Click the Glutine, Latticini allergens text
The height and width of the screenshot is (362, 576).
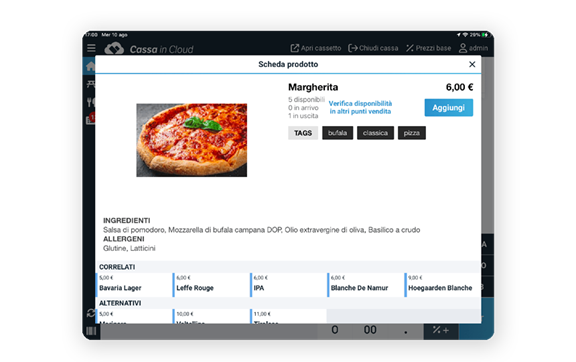(x=129, y=248)
